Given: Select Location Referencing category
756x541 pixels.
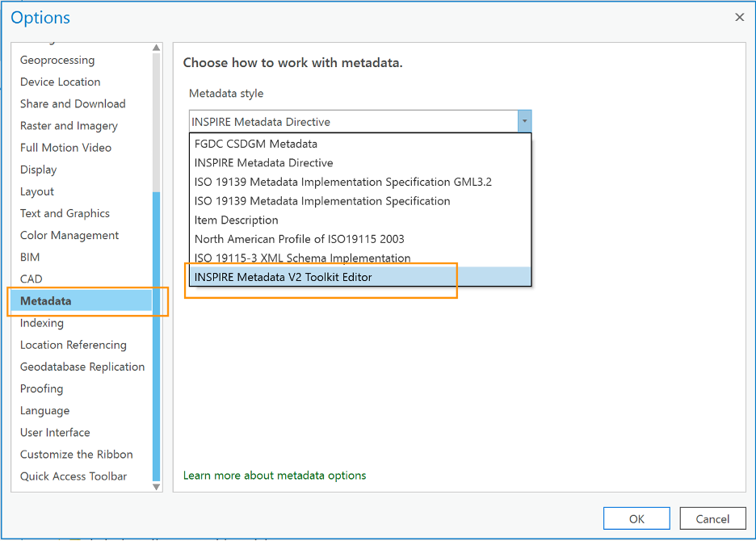Looking at the screenshot, I should coord(73,345).
